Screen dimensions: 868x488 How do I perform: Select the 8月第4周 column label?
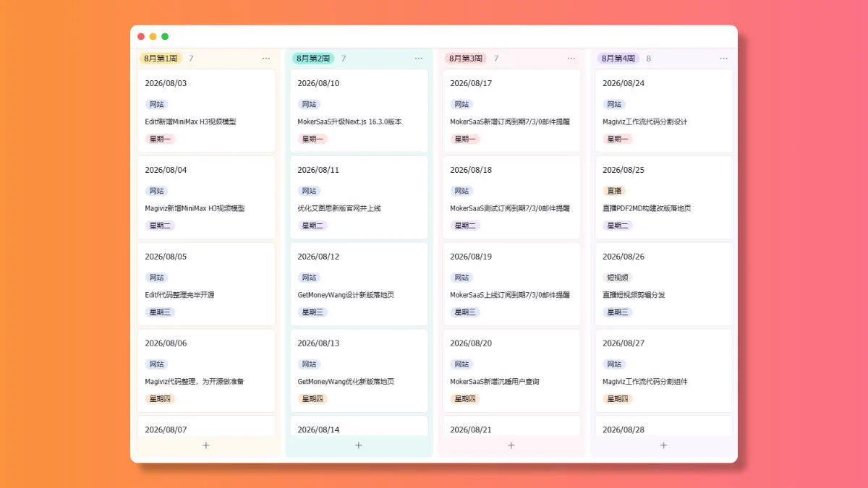pyautogui.click(x=618, y=59)
